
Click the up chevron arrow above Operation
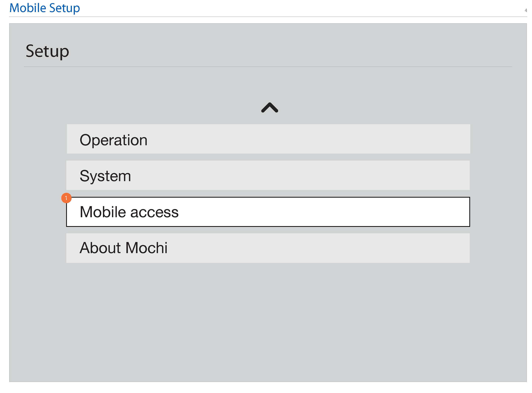point(269,108)
